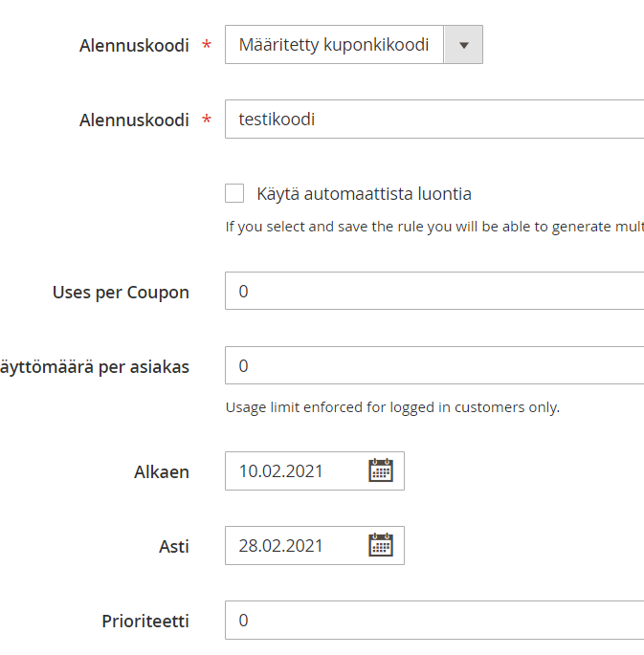Click the 'Asti' field label
Screen dimensions: 644x655
[x=173, y=546]
